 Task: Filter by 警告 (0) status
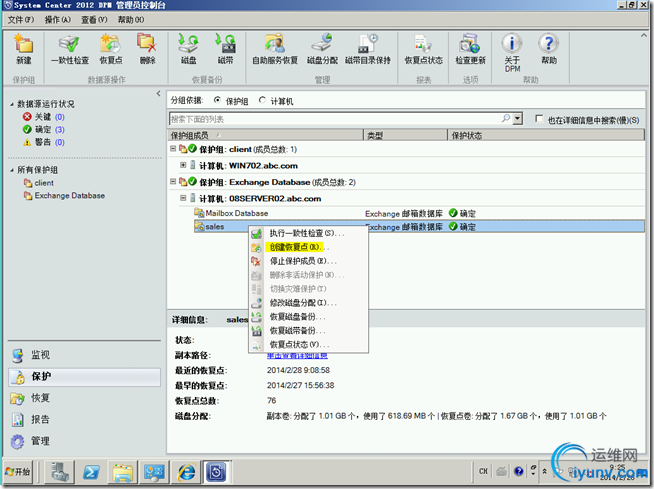44,142
